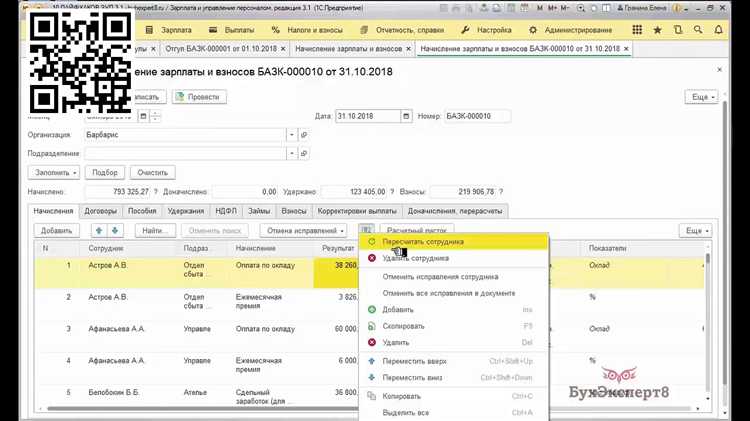Open notifications bell icon
The height and width of the screenshot is (421, 750).
click(718, 30)
